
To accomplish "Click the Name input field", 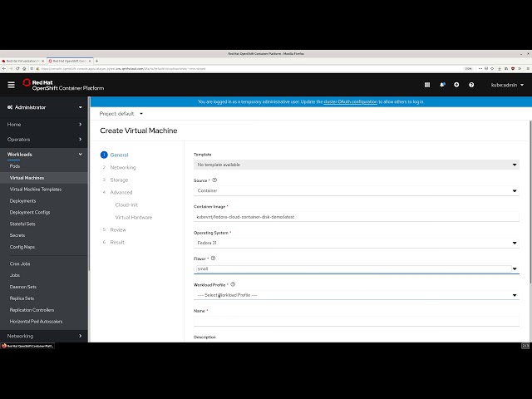I will coord(357,322).
